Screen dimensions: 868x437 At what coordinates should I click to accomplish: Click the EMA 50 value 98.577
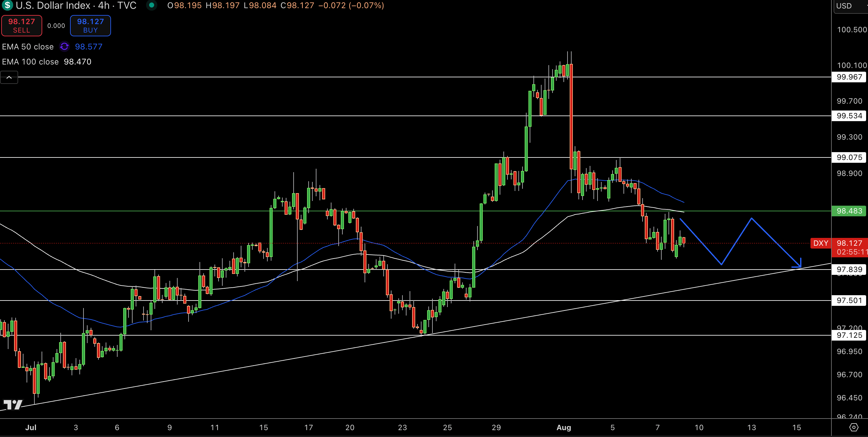tap(88, 47)
